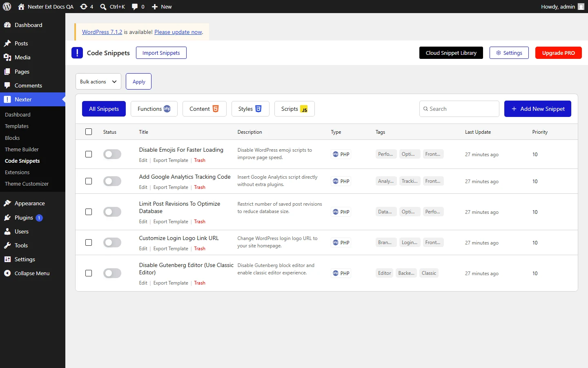The height and width of the screenshot is (368, 588).
Task: Click Add New Snippet
Action: [x=538, y=109]
